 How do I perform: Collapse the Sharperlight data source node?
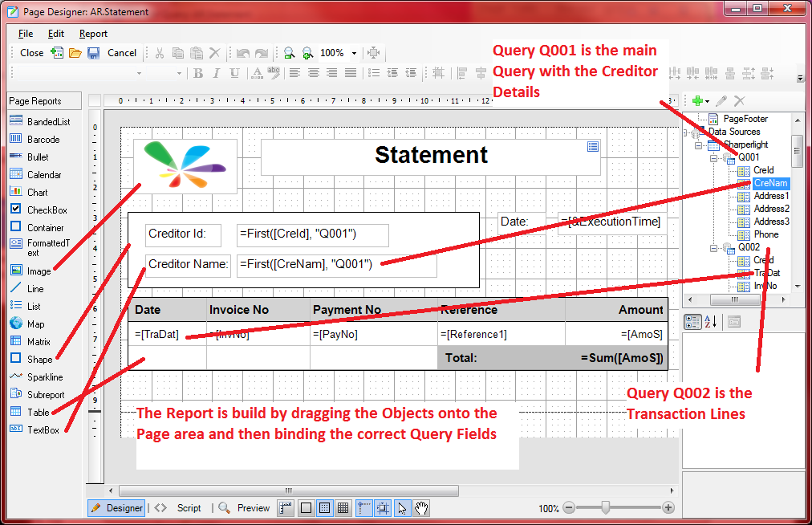coord(699,145)
